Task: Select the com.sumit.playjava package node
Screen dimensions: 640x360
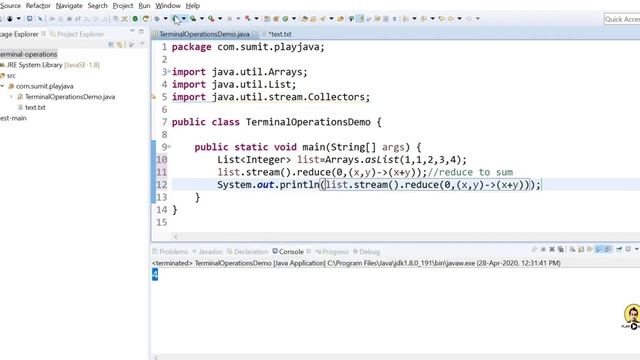Action: (x=44, y=86)
